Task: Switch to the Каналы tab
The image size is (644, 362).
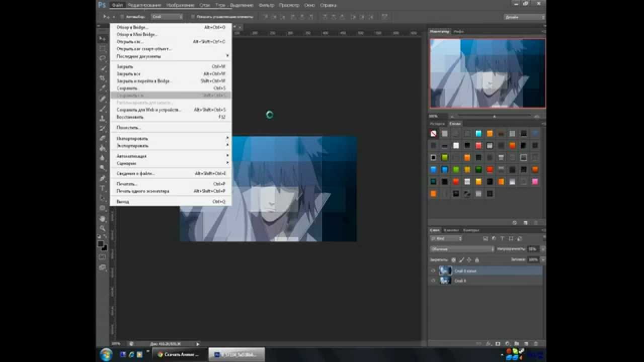Action: pyautogui.click(x=451, y=230)
